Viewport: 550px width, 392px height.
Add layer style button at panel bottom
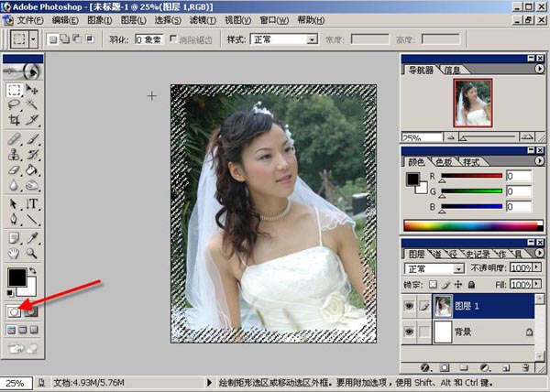(x=425, y=367)
